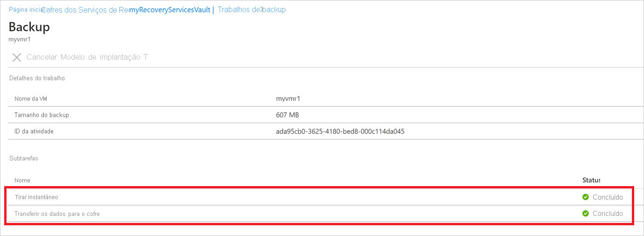
Task: Select the myvmr1 subtitle under Backup
Action: pyautogui.click(x=20, y=39)
